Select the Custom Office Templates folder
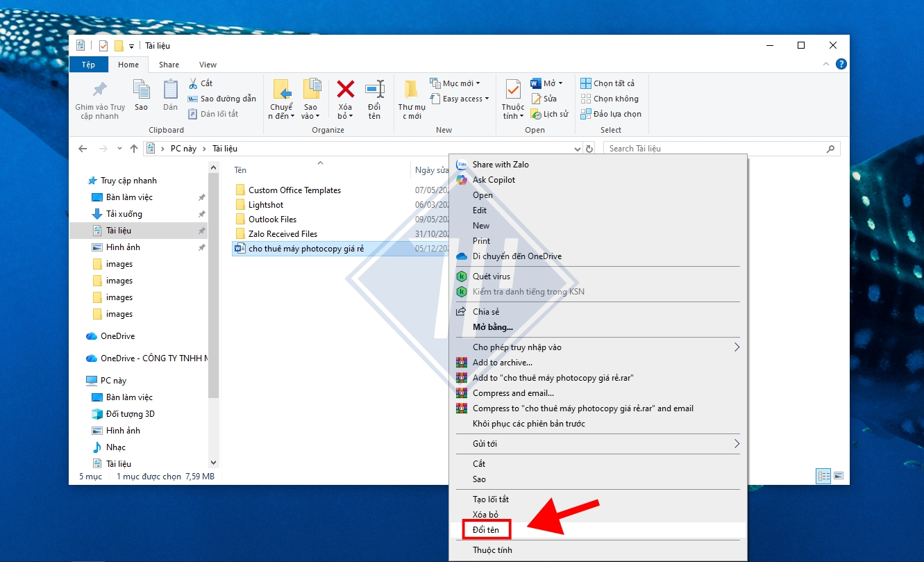This screenshot has height=562, width=924. [294, 190]
